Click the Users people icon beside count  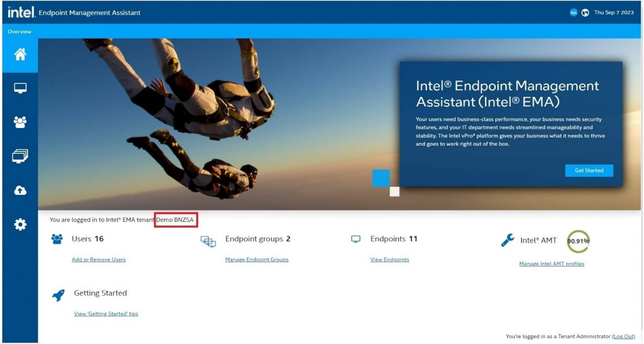[57, 239]
